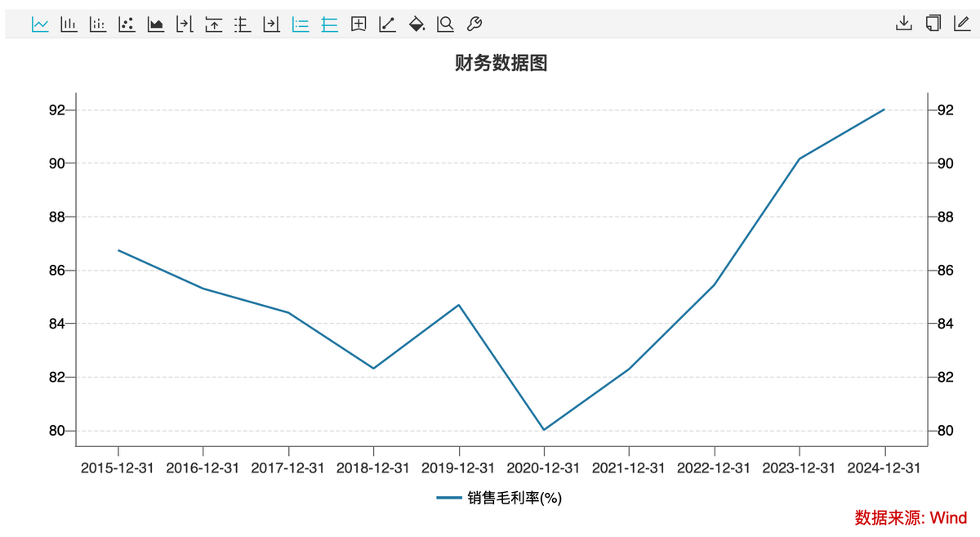Click the magnifier zoom icon
The height and width of the screenshot is (537, 980).
(x=445, y=24)
